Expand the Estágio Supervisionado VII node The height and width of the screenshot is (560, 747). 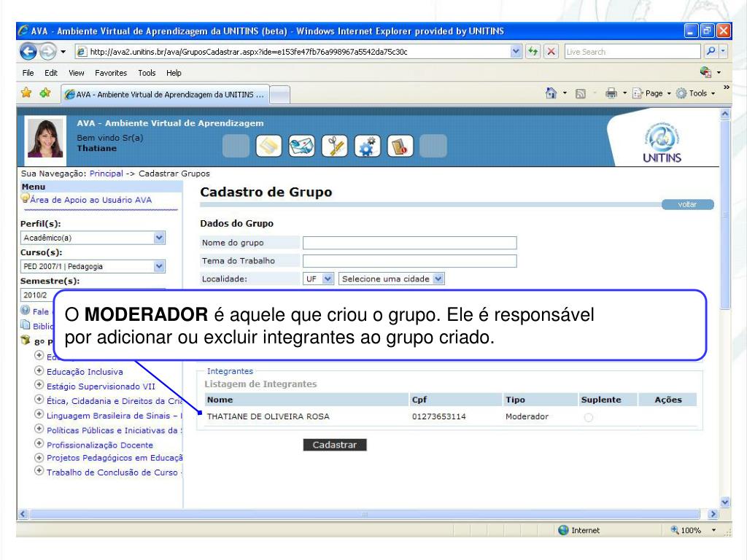(39, 385)
